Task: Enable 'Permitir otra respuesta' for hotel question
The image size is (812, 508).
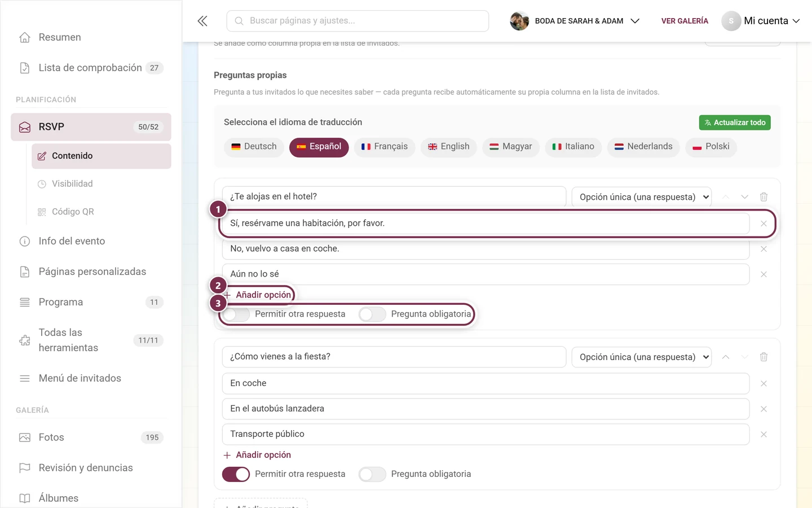Action: [236, 314]
